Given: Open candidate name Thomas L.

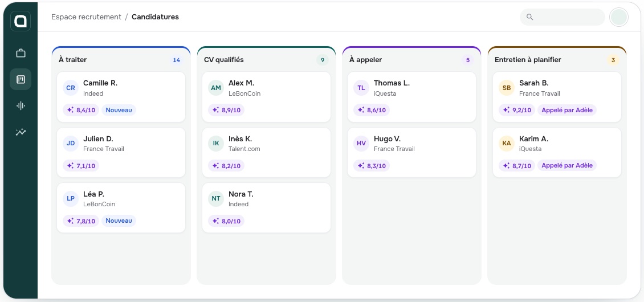Looking at the screenshot, I should click(392, 83).
